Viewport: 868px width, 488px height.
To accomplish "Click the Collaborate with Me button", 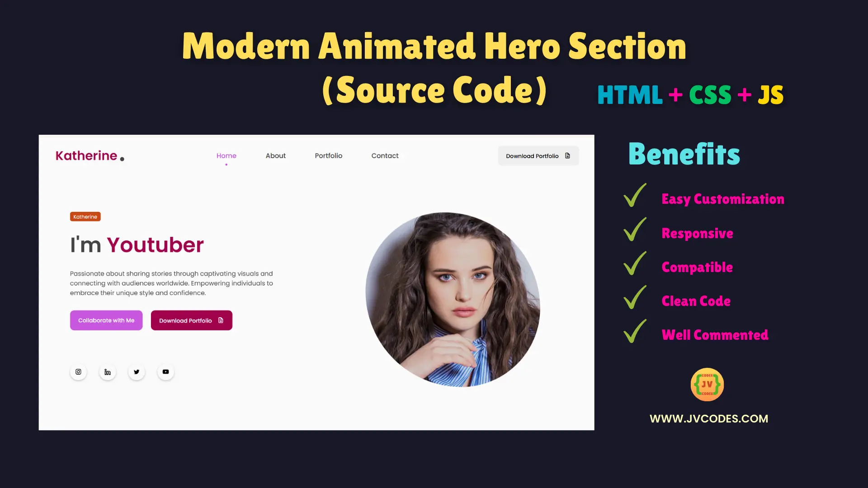I will point(106,320).
